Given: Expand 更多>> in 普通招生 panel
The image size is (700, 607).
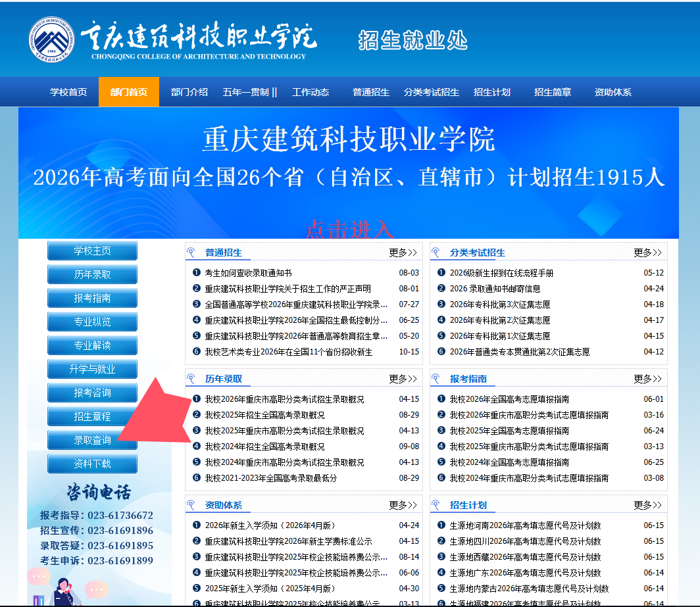Looking at the screenshot, I should (403, 253).
